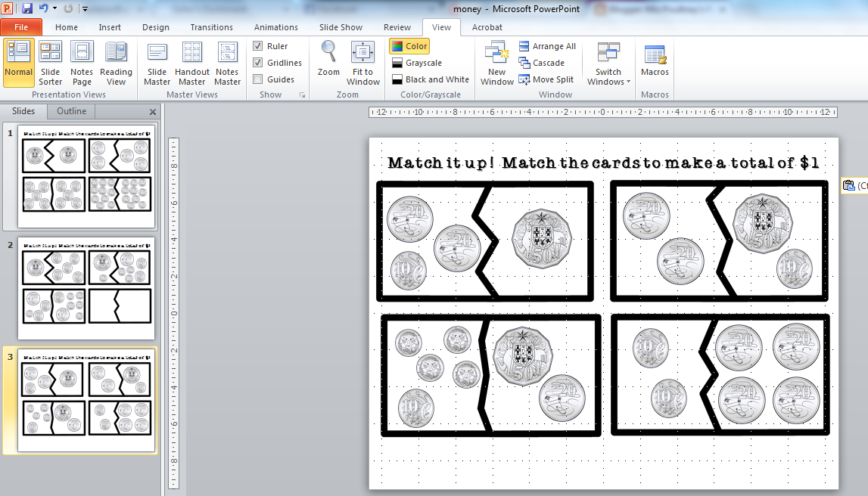Click the vertical ruler beside slide
Image resolution: width=868 pixels, height=496 pixels.
[174, 313]
